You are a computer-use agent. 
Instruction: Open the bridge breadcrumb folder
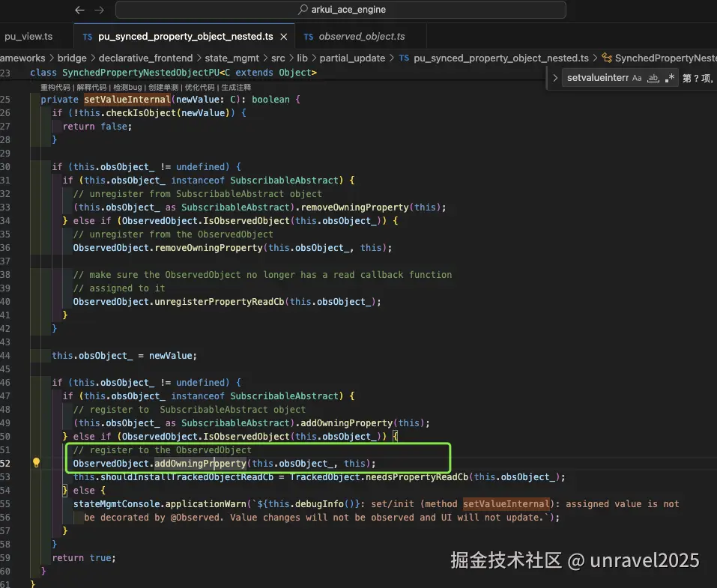(x=72, y=58)
